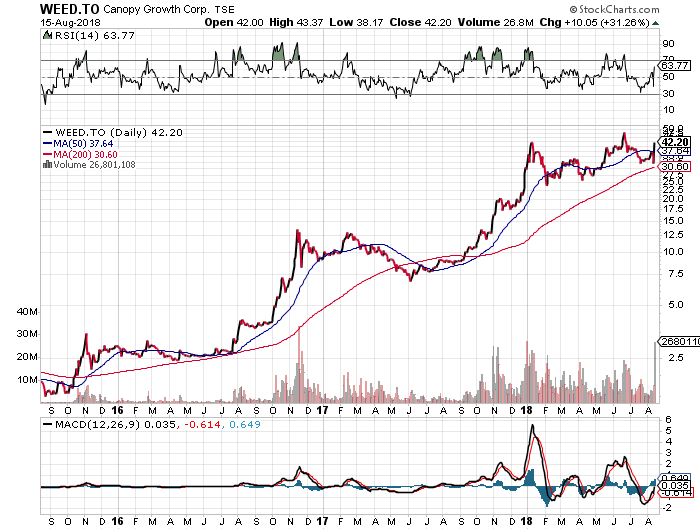
Task: Click the blue line swatch before MA(50)
Action: (x=47, y=143)
